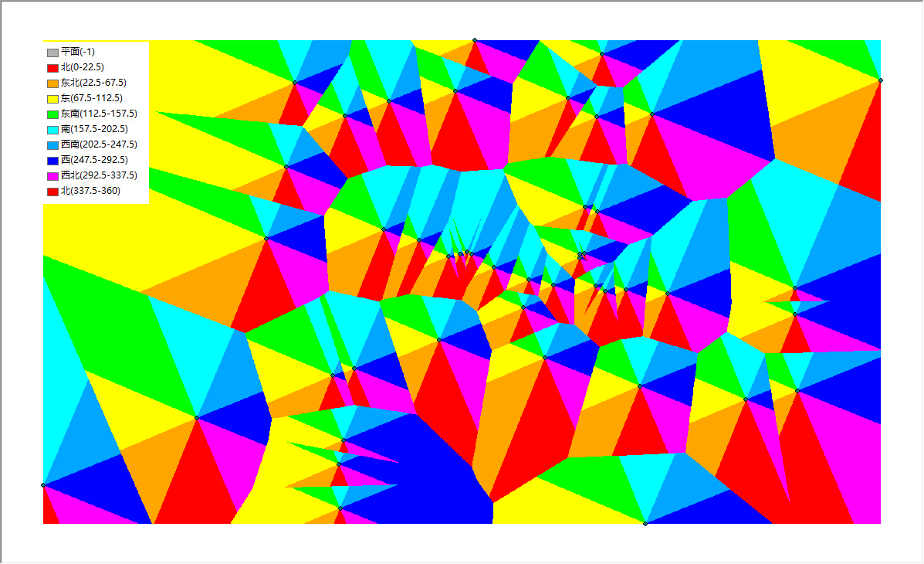Select the cyan swatch for 南(157.5-202.5)

(53, 129)
